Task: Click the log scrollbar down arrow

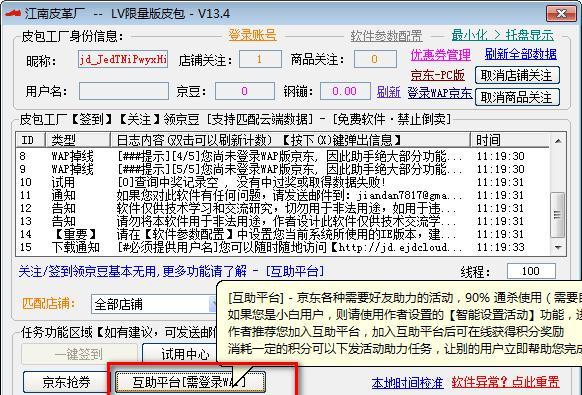Action: 558,248
